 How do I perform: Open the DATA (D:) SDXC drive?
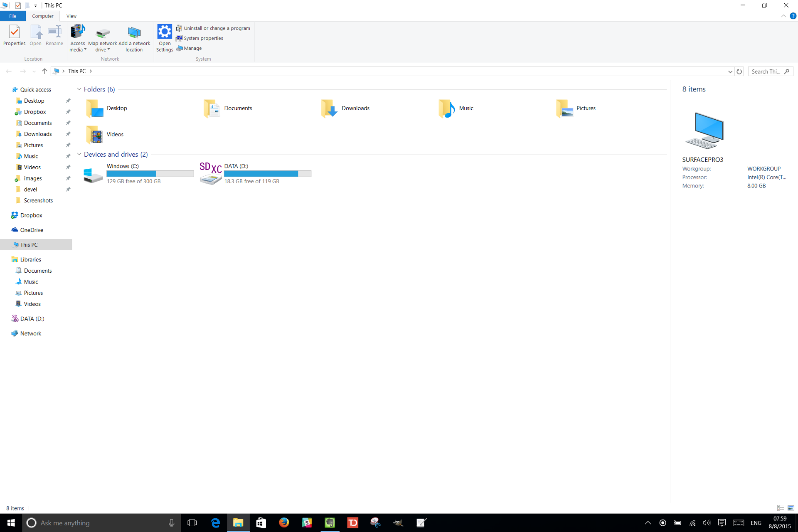point(211,173)
